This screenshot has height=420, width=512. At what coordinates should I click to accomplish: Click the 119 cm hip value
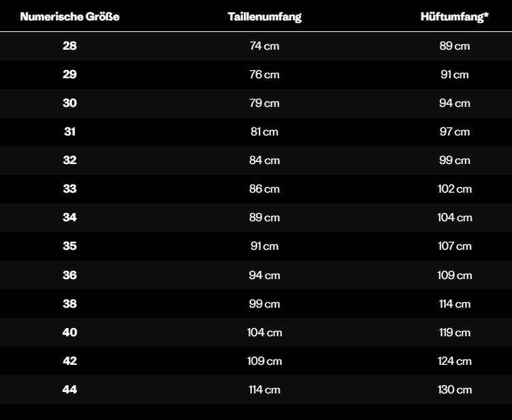pyautogui.click(x=455, y=333)
